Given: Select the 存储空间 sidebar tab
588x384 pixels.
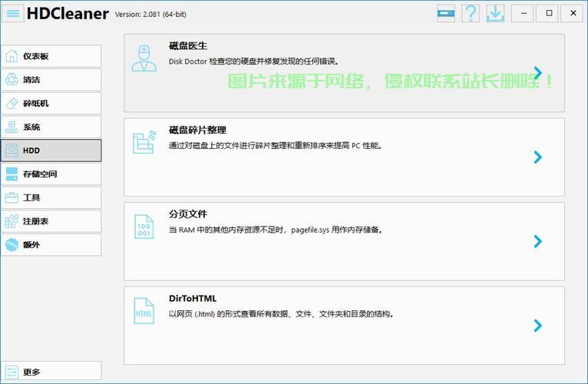Looking at the screenshot, I should (51, 174).
